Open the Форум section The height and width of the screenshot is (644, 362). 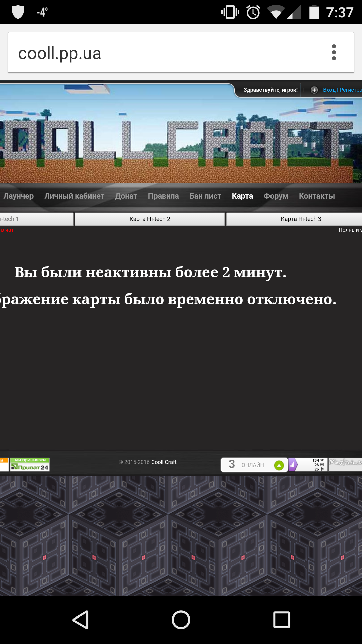(276, 196)
